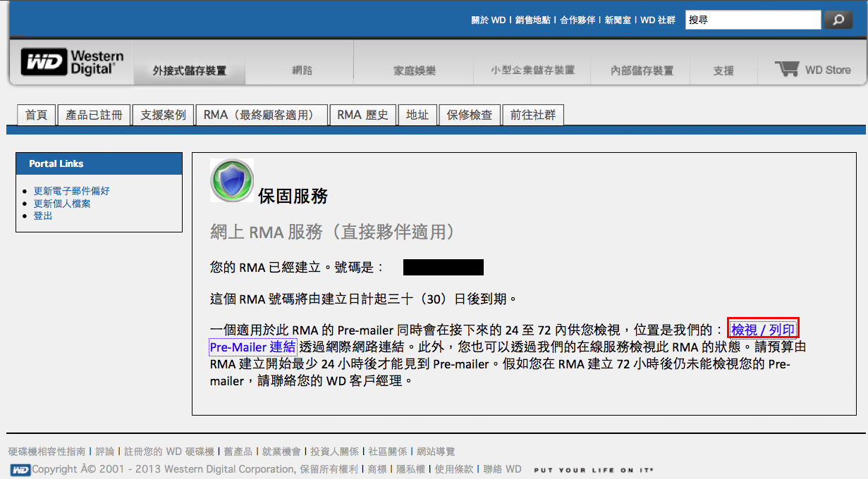Switch to 產品已註冊 tab
Screen dimensions: 868x479
point(94,115)
